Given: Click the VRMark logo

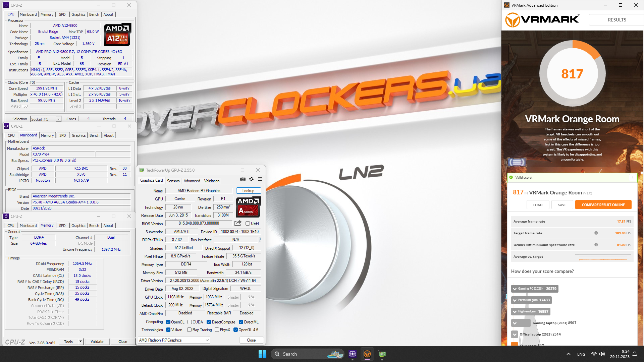Looking at the screenshot, I should (542, 20).
